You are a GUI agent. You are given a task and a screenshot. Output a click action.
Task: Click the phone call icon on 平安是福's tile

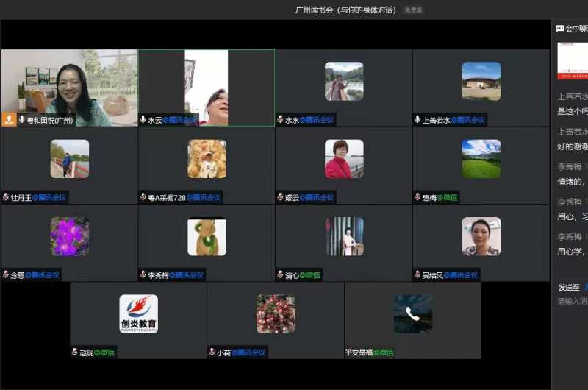[x=412, y=314]
